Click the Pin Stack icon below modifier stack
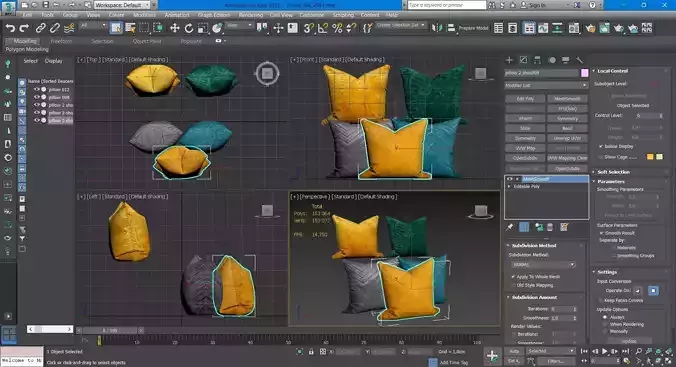Image resolution: width=676 pixels, height=367 pixels. 510,227
